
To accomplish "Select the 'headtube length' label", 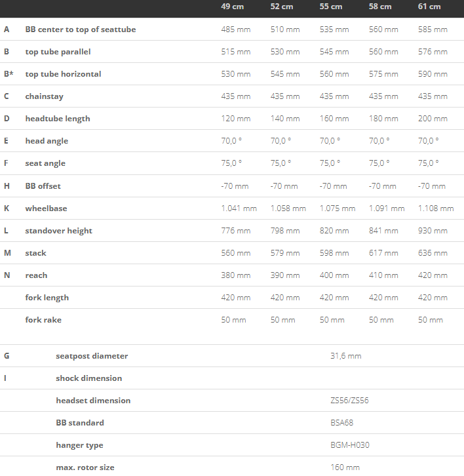I will click(58, 119).
